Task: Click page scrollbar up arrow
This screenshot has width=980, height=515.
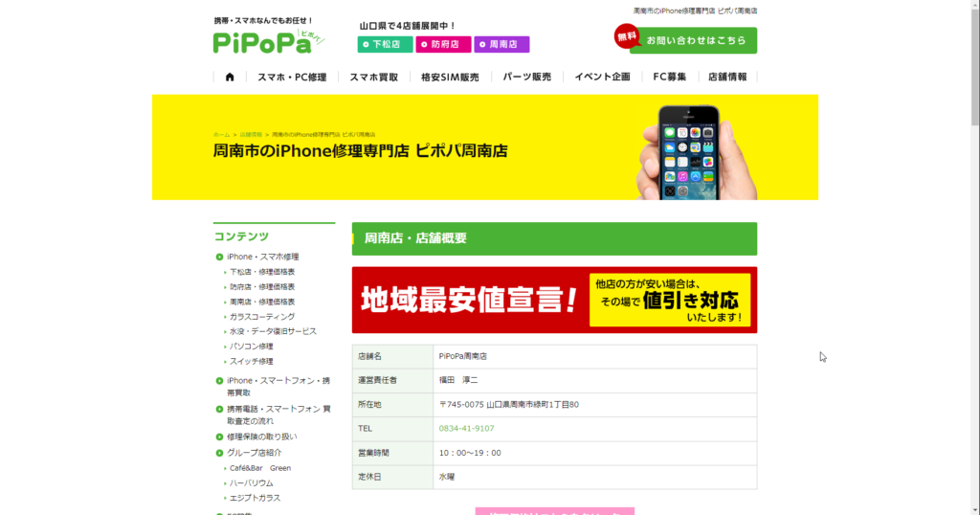Action: pyautogui.click(x=975, y=5)
